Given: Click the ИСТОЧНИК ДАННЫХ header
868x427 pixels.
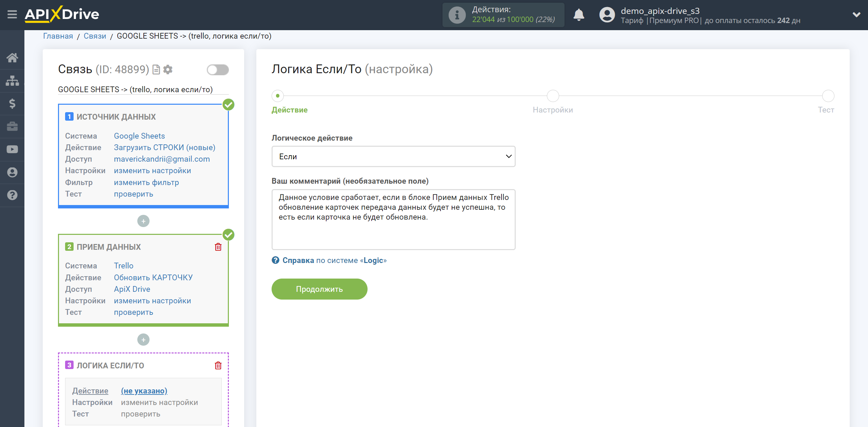Looking at the screenshot, I should pos(116,117).
